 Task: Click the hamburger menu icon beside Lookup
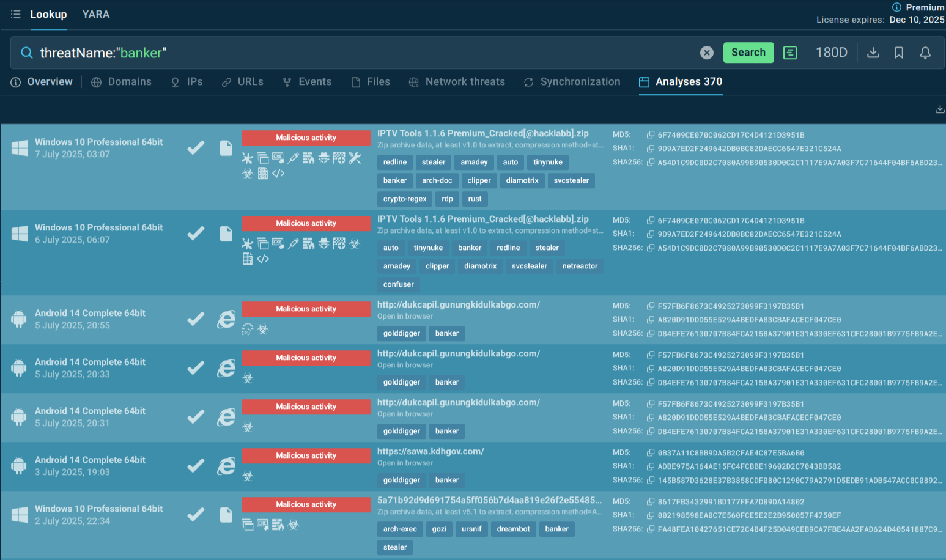click(x=16, y=14)
